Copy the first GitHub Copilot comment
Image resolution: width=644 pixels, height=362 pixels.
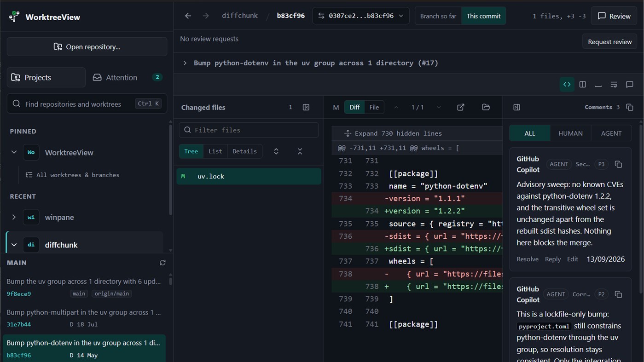point(618,164)
